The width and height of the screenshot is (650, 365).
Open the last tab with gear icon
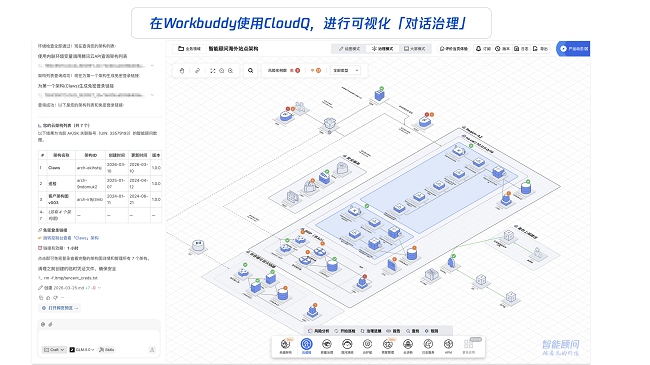pyautogui.click(x=432, y=331)
